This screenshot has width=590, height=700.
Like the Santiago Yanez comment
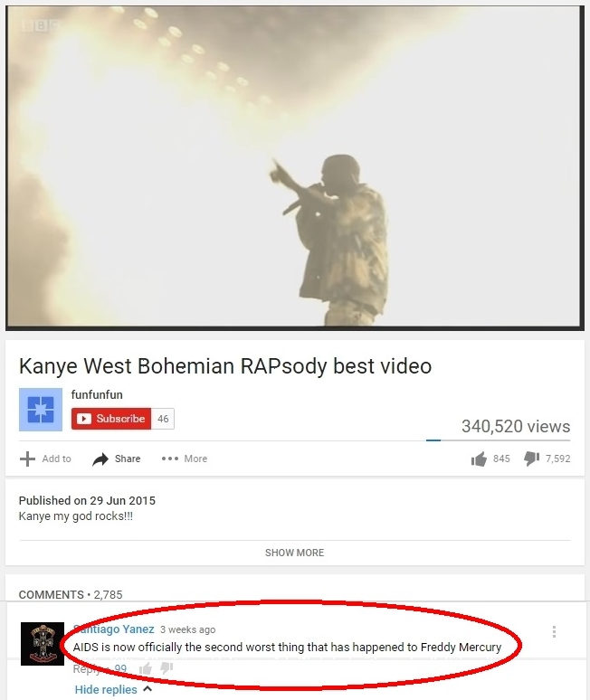coord(145,668)
